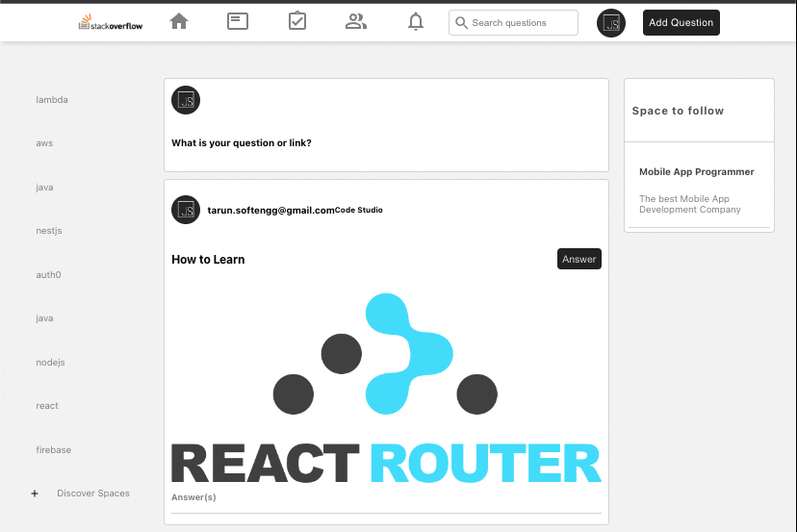
Task: Open the React Router image
Action: (386, 388)
